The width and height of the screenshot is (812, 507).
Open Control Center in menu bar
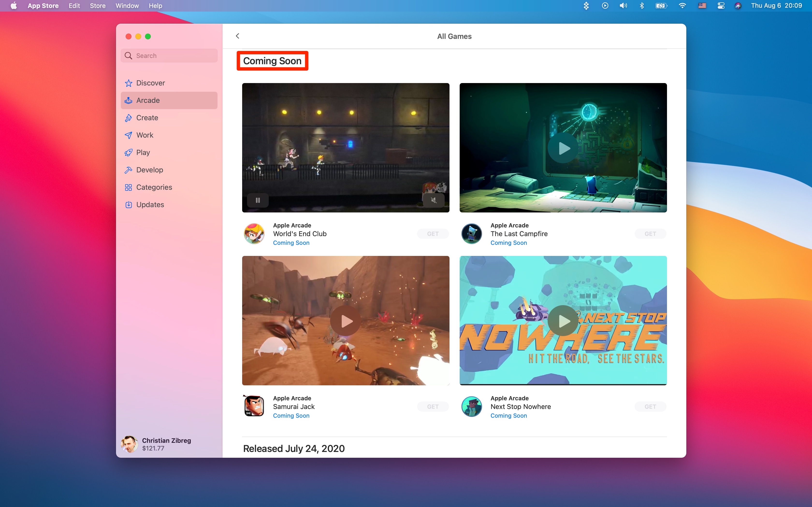click(x=721, y=6)
